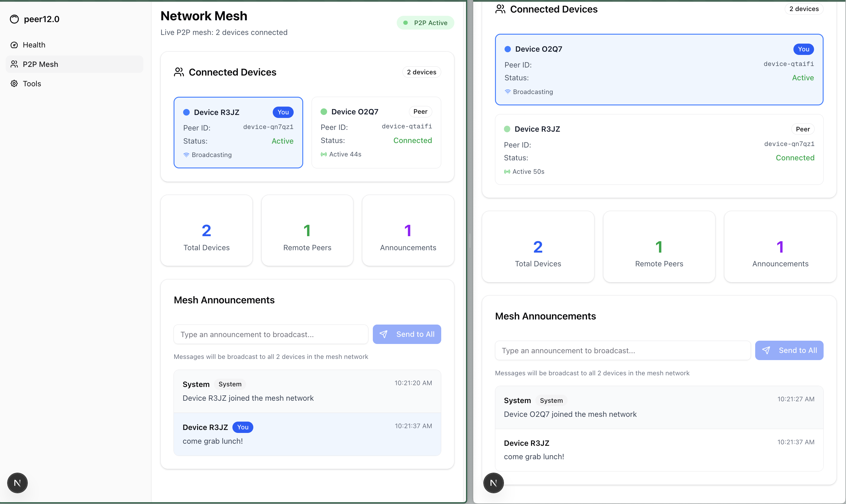The width and height of the screenshot is (846, 504).
Task: Select the Device R3JZ Peer card on right
Action: (659, 149)
